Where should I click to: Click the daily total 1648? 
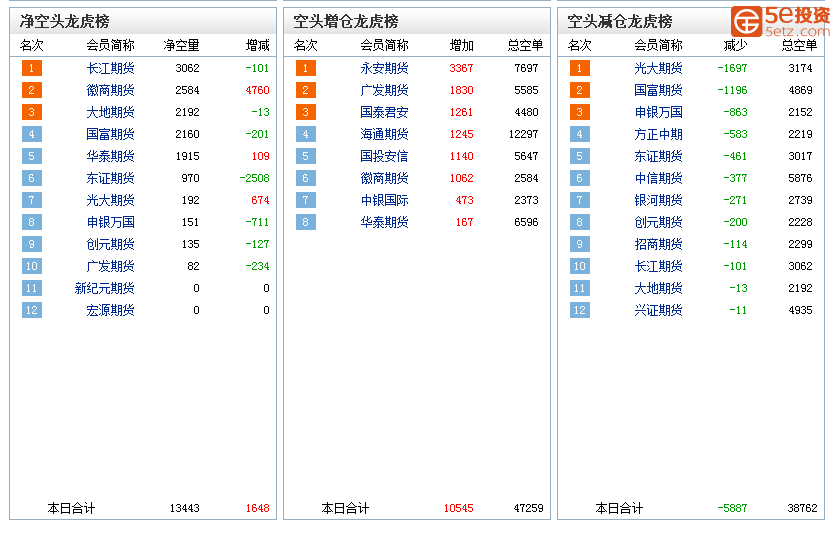pos(258,508)
